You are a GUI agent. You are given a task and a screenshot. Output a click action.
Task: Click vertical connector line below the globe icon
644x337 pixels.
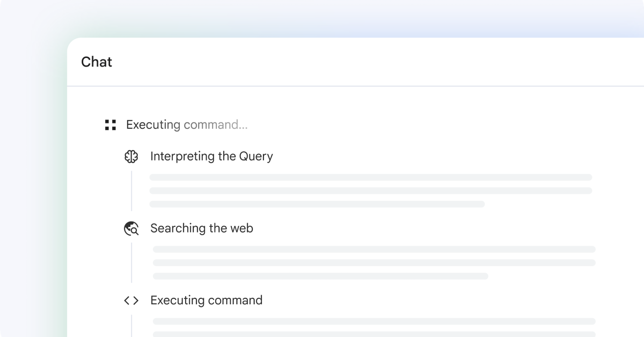[131, 262]
